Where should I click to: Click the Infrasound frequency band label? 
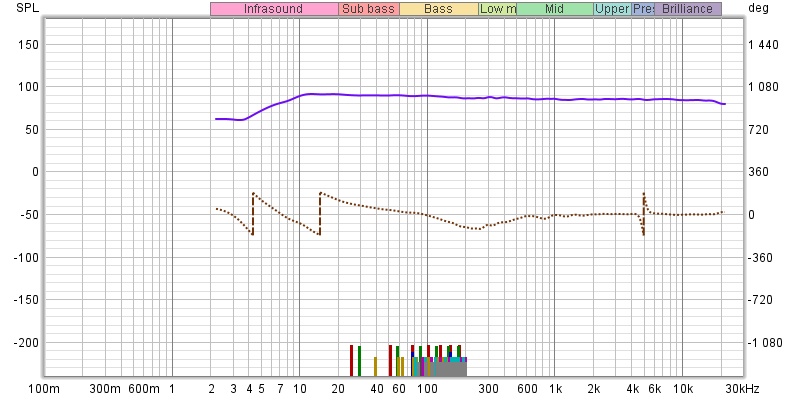click(x=274, y=9)
